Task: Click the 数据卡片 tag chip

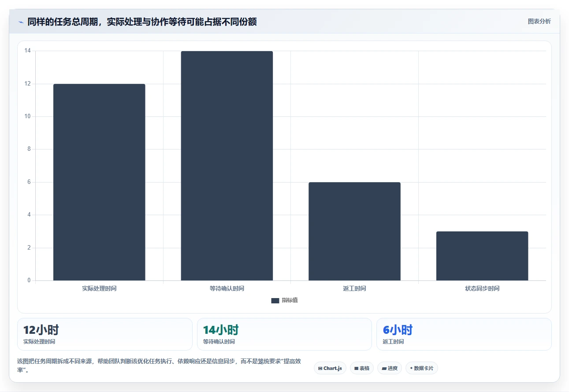Action: point(422,368)
